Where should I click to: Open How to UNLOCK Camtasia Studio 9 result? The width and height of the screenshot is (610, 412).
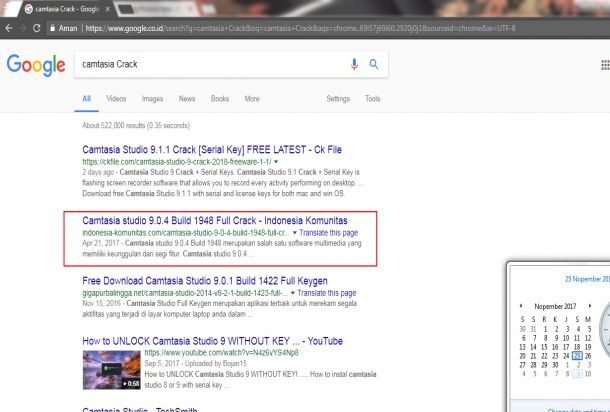(212, 341)
